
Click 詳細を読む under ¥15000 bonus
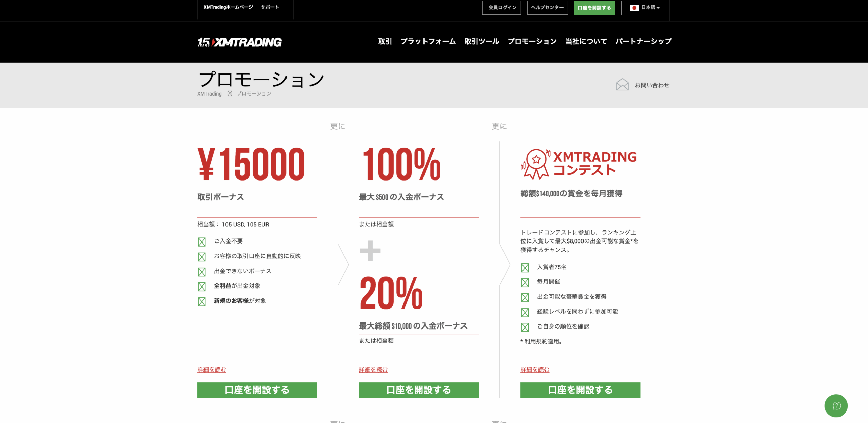[212, 369]
